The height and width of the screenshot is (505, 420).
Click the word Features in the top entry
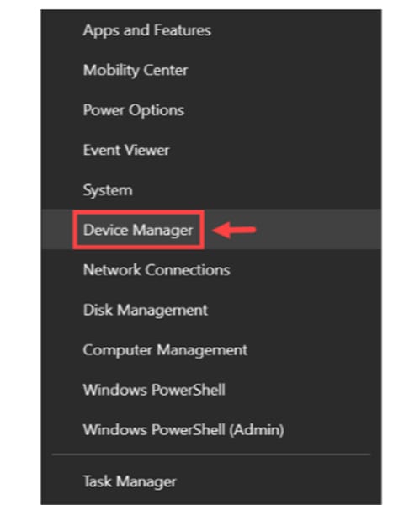(x=183, y=30)
